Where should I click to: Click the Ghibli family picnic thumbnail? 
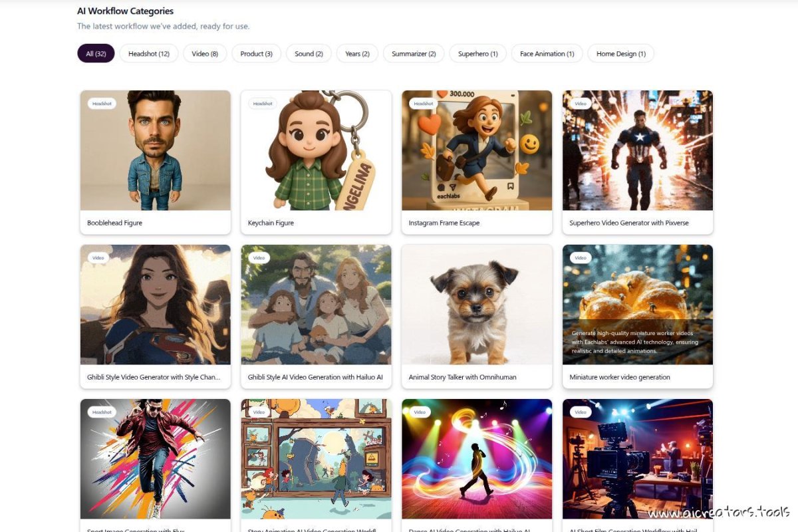pos(316,305)
